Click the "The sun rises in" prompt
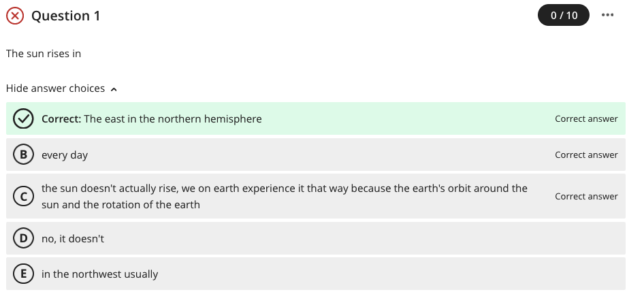 click(x=44, y=53)
